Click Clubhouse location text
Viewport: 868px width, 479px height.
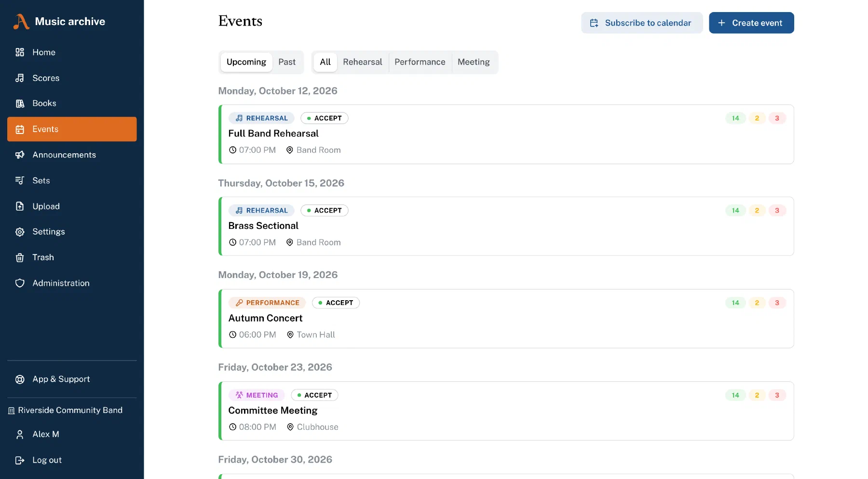318,427
